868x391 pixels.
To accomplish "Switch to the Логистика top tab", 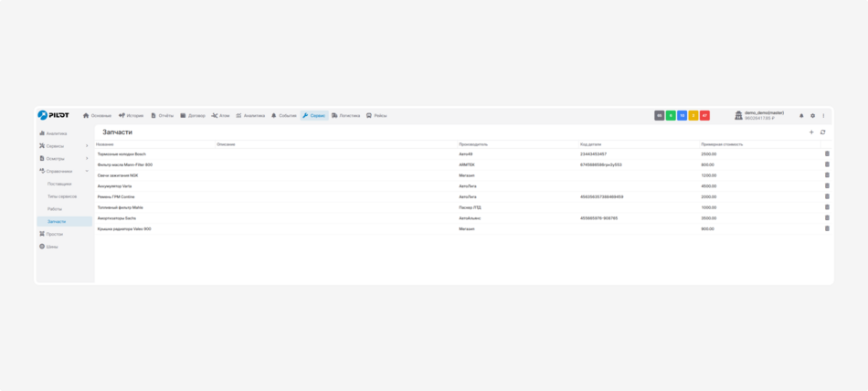I will pos(345,116).
